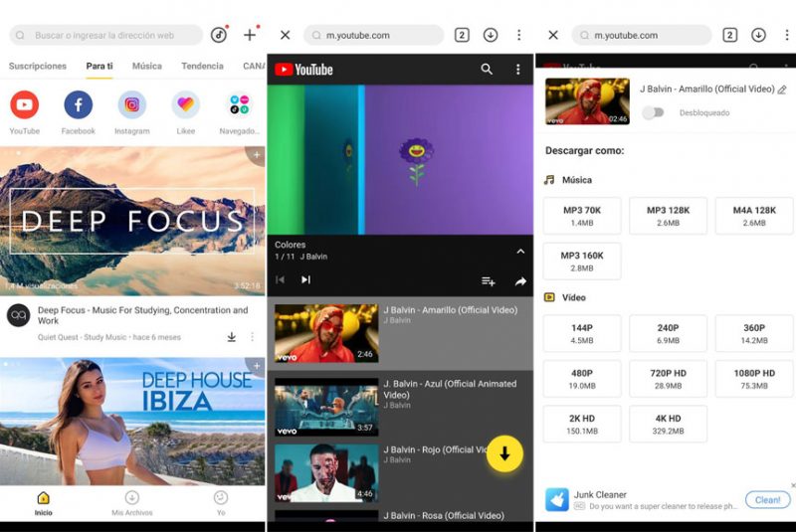Close the middle browser tab with X
Image resolution: width=796 pixels, height=532 pixels.
(x=286, y=35)
